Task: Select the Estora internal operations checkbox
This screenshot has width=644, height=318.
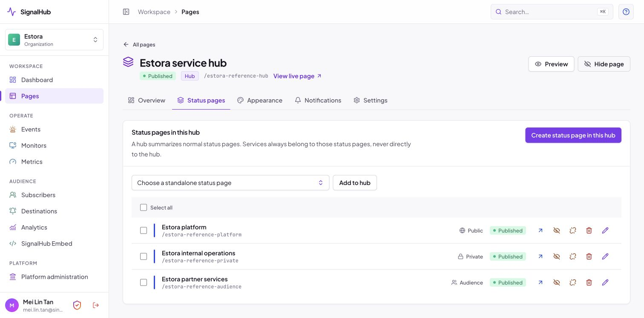Action: click(144, 257)
